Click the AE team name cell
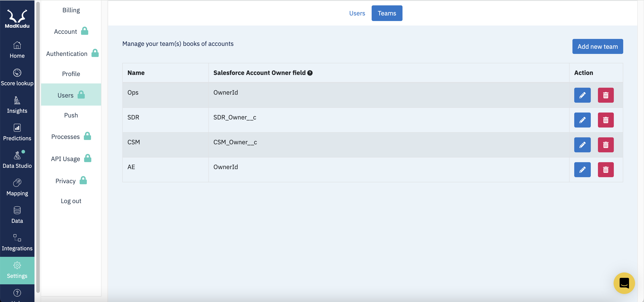 tap(165, 170)
